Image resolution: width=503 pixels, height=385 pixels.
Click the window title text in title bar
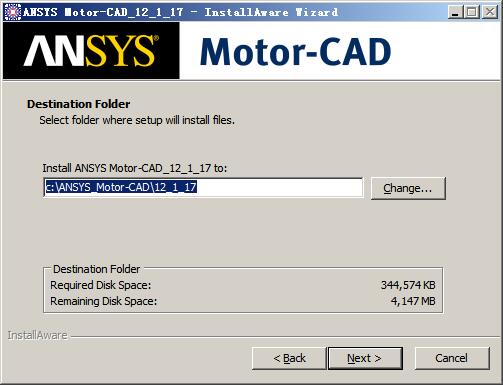pyautogui.click(x=180, y=12)
